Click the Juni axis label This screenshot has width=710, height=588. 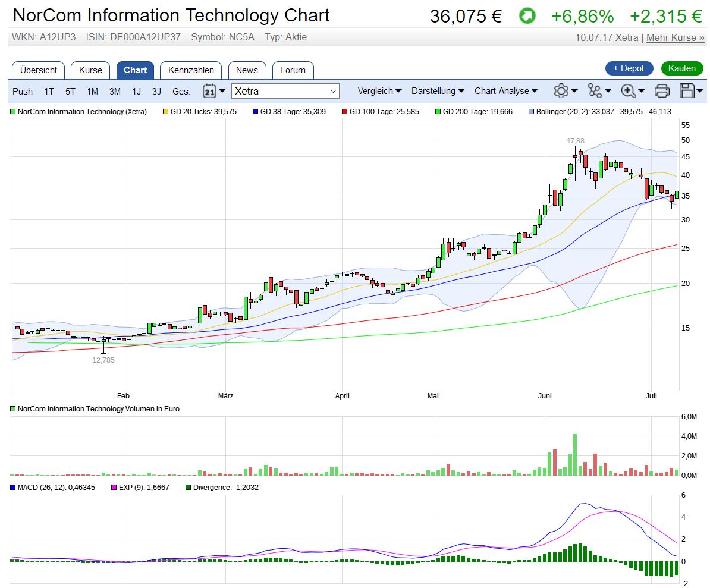coord(545,395)
